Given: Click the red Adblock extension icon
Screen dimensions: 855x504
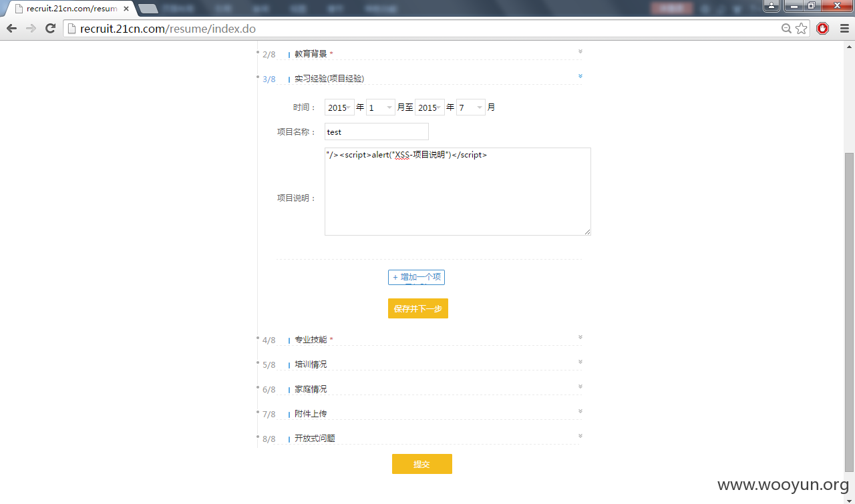Looking at the screenshot, I should point(823,29).
